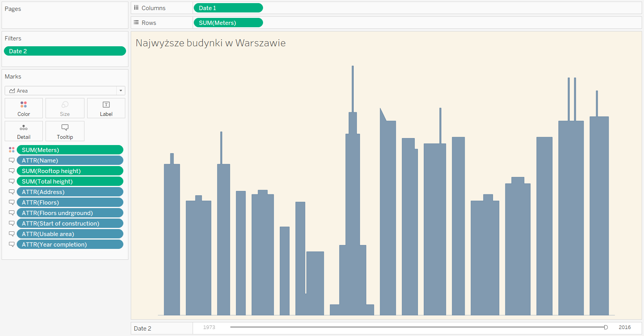Click the ATTR(Address) marks pill

(70, 192)
